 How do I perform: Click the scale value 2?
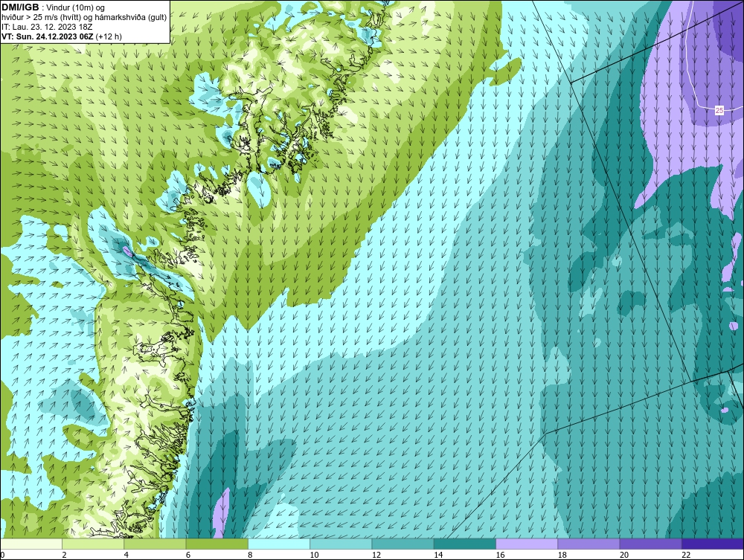click(x=64, y=556)
